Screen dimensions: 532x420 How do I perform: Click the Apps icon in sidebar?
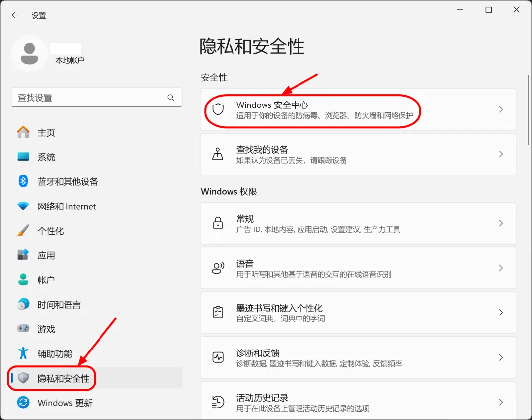tap(23, 255)
